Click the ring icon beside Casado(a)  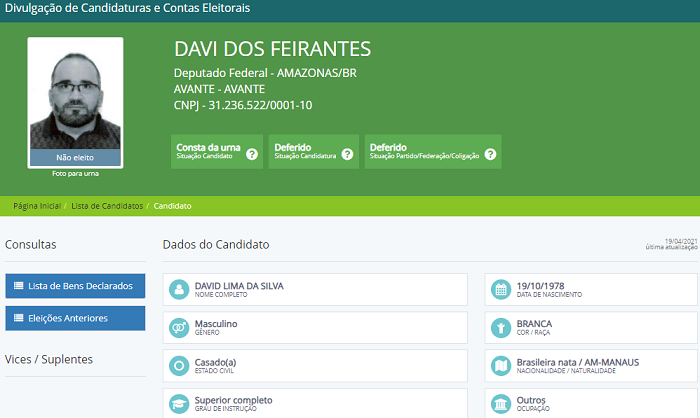click(178, 366)
